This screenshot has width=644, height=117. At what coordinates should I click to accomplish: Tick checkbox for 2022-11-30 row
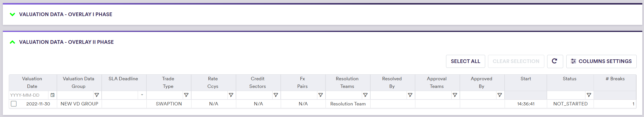pos(14,104)
